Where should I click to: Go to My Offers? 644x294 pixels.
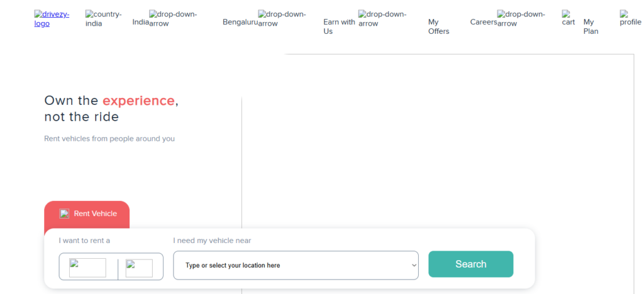click(438, 26)
